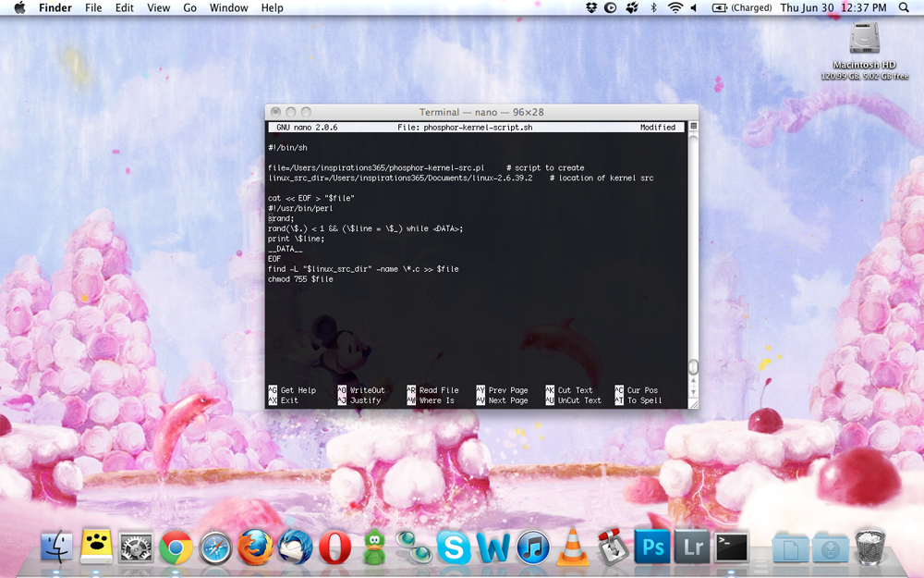Open the blue W app in dock
The image size is (924, 578).
tap(492, 547)
